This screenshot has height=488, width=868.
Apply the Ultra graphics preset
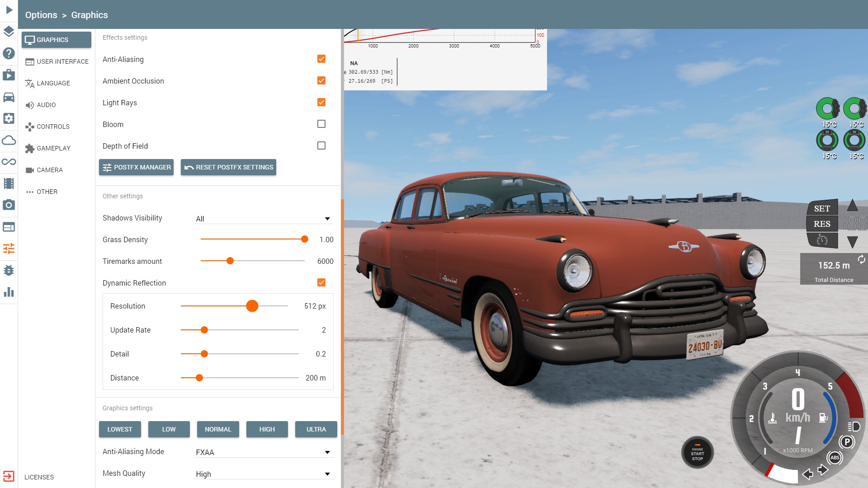coord(316,429)
